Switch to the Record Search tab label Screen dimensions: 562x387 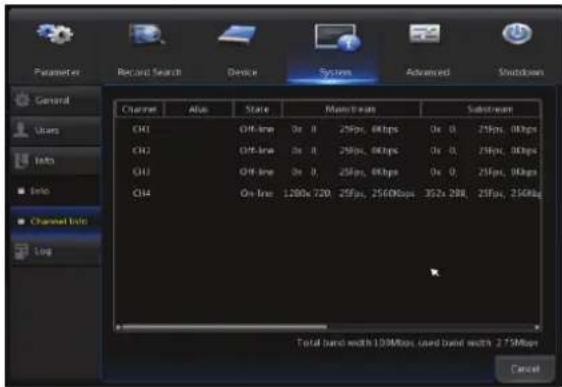[x=149, y=72]
